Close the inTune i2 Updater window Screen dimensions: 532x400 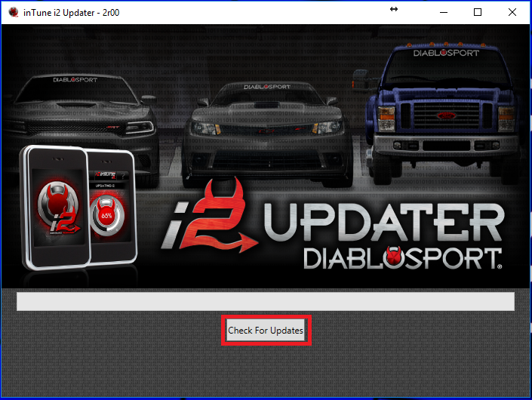(512, 13)
